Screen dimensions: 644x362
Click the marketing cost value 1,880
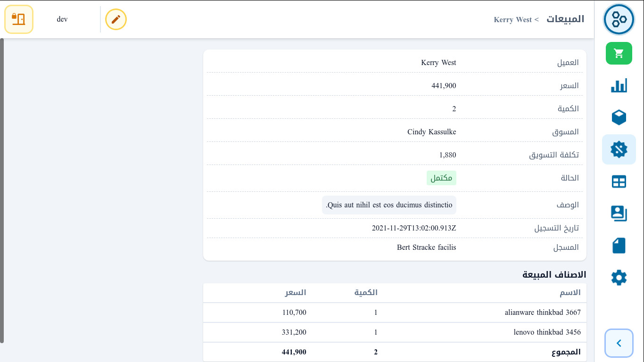point(447,155)
